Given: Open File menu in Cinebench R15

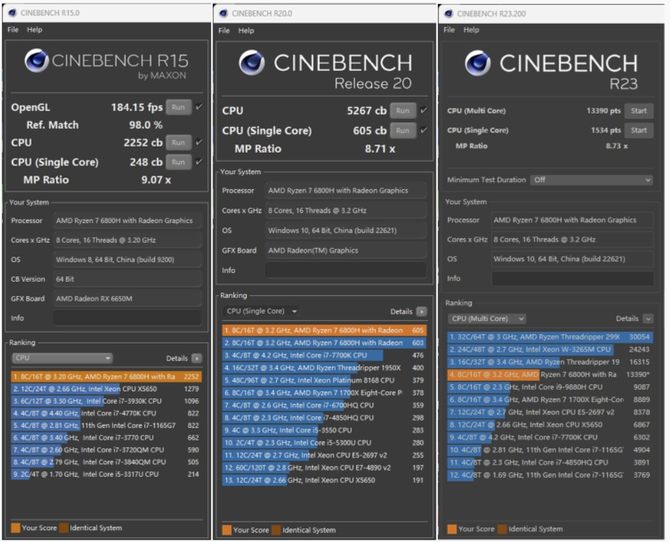Looking at the screenshot, I should click(x=13, y=29).
